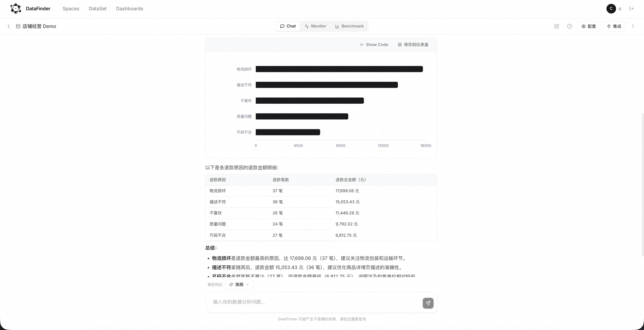Click the chart axis value 13500
Screen dimensions: 644x330
(383, 146)
